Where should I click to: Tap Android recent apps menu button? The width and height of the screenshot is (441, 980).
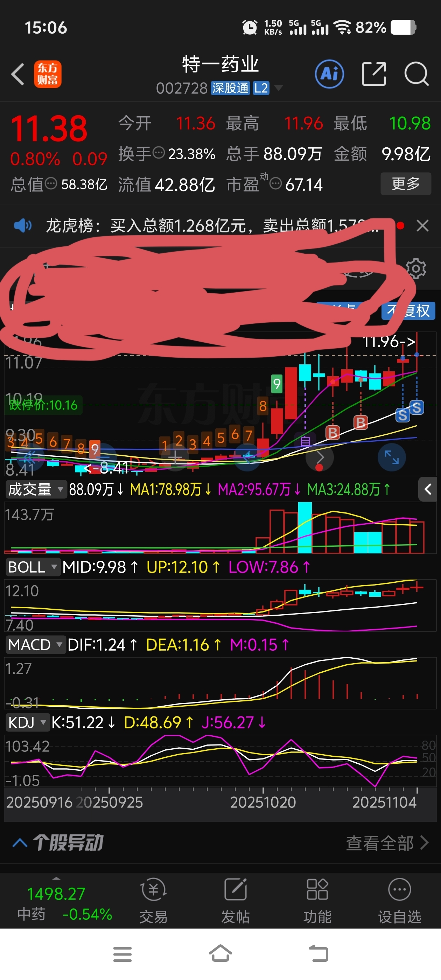coord(122,954)
